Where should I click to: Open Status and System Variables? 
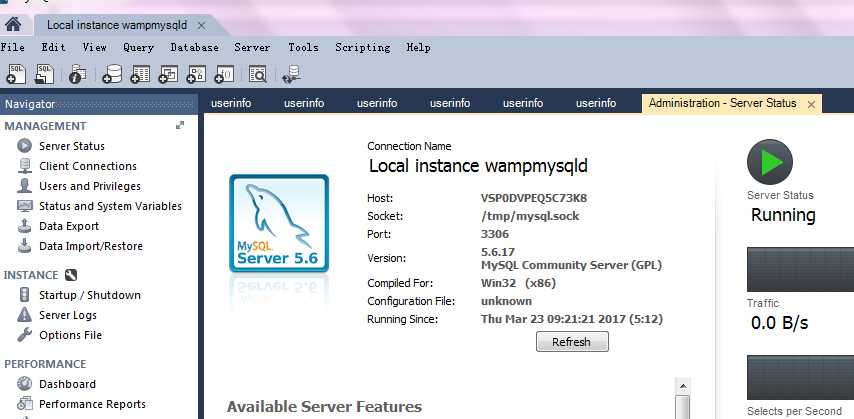(111, 206)
